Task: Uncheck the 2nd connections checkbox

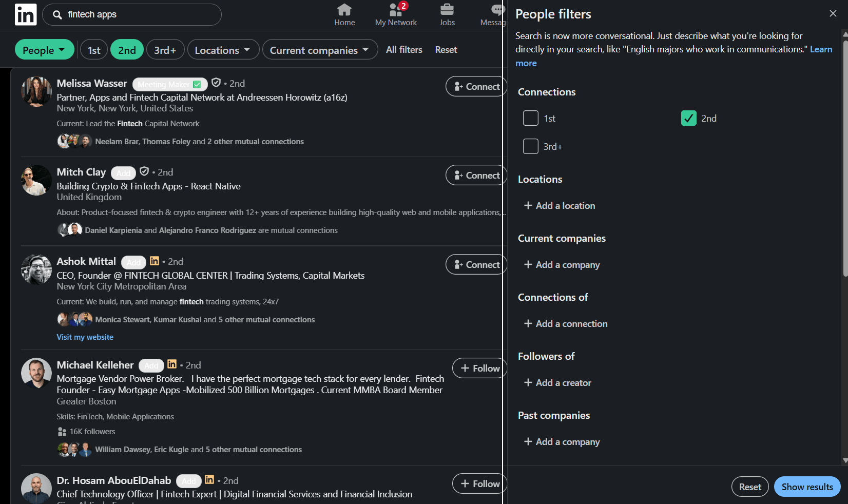Action: [688, 118]
